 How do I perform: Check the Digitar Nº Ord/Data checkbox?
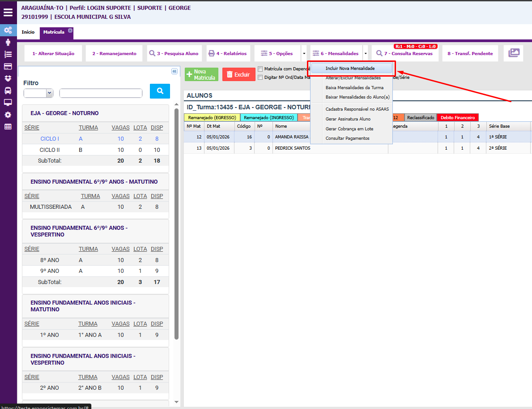click(260, 77)
